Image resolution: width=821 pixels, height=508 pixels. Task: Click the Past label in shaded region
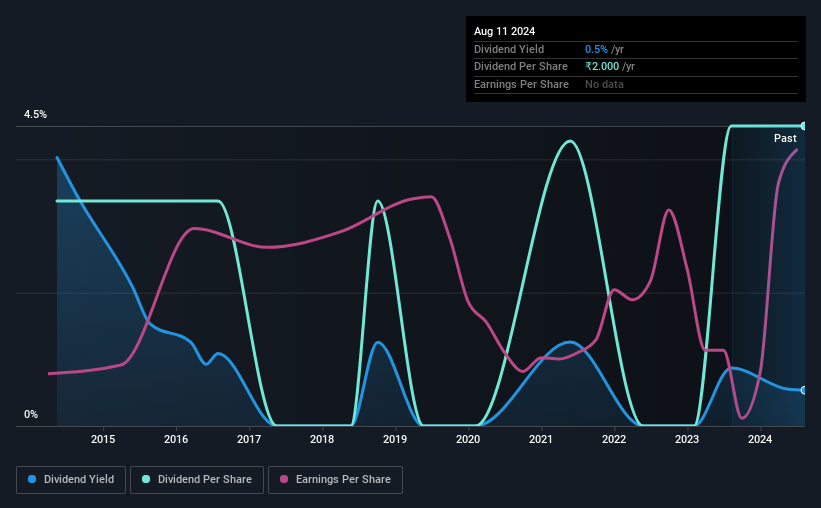click(x=785, y=138)
